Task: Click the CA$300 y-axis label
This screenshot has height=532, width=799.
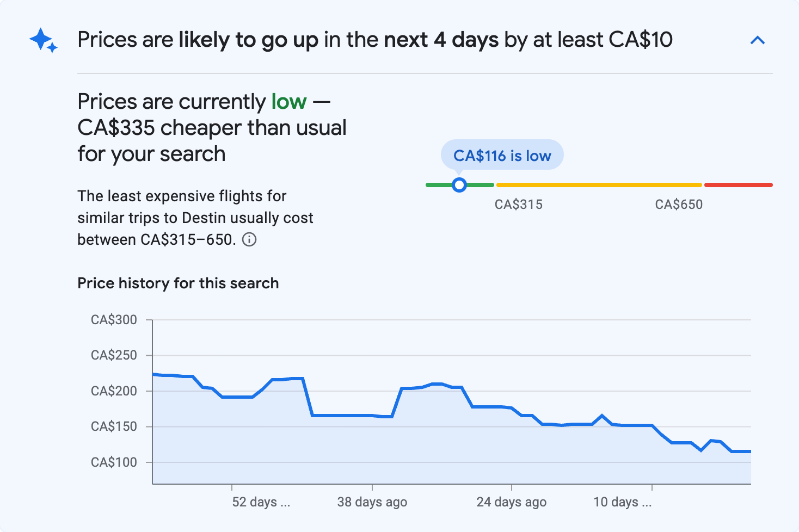Action: click(x=114, y=320)
